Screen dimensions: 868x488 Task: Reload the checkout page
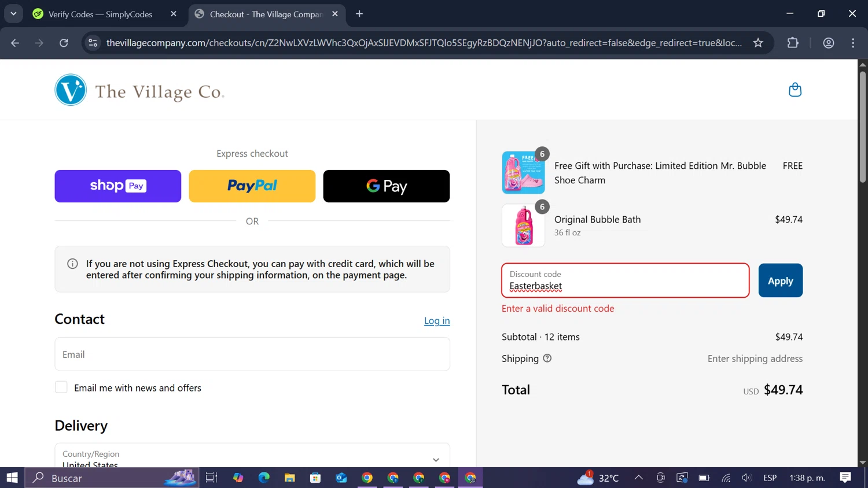[64, 43]
